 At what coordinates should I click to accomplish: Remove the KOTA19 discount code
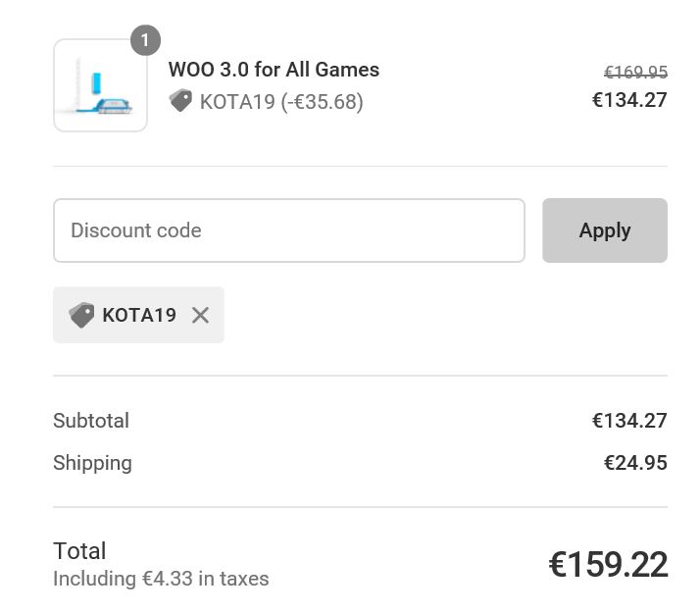[x=200, y=315]
